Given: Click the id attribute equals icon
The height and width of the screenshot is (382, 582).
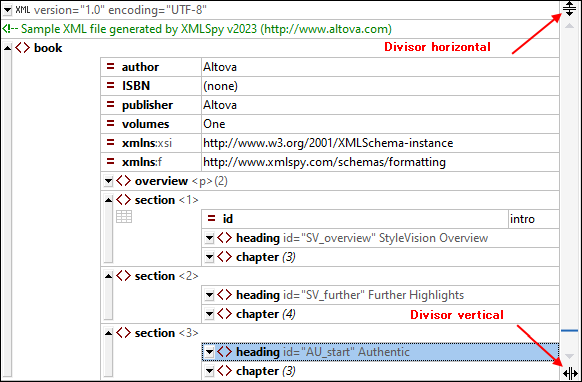Looking at the screenshot, I should [x=212, y=218].
